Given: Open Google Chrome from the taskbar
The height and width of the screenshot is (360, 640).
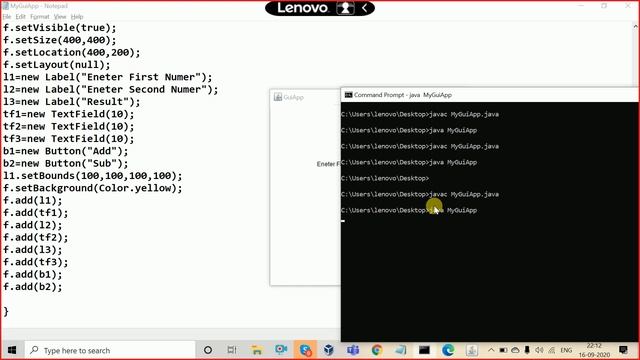Looking at the screenshot, I should (x=377, y=350).
